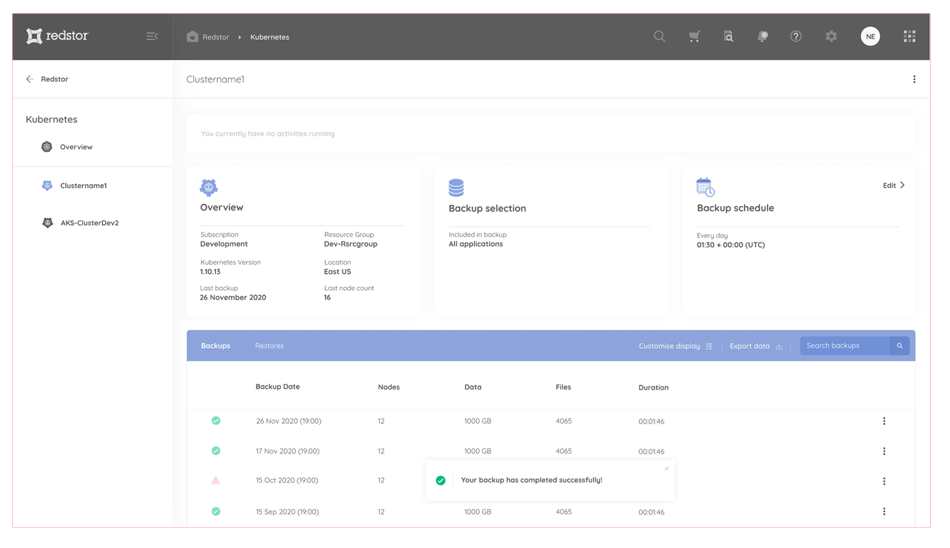The width and height of the screenshot is (950, 548).
Task: Open search in the top bar
Action: pos(659,36)
